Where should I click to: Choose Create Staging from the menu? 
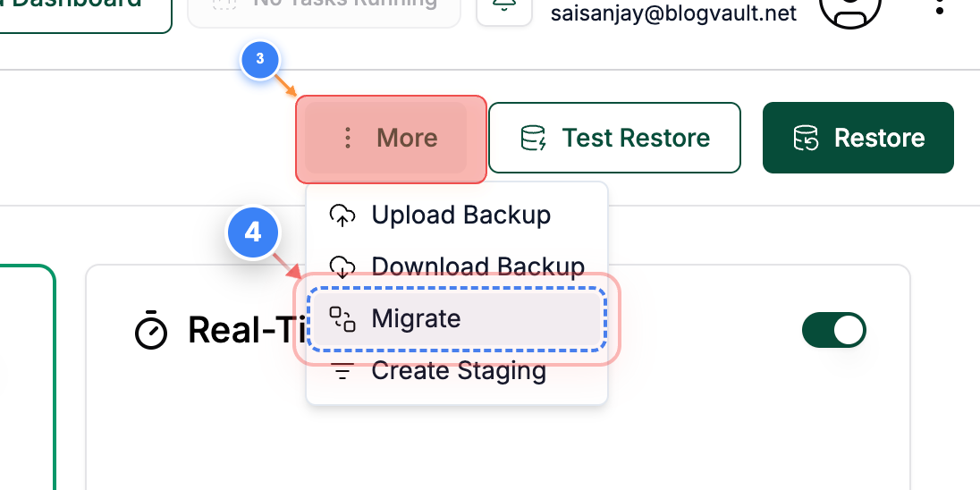[457, 371]
